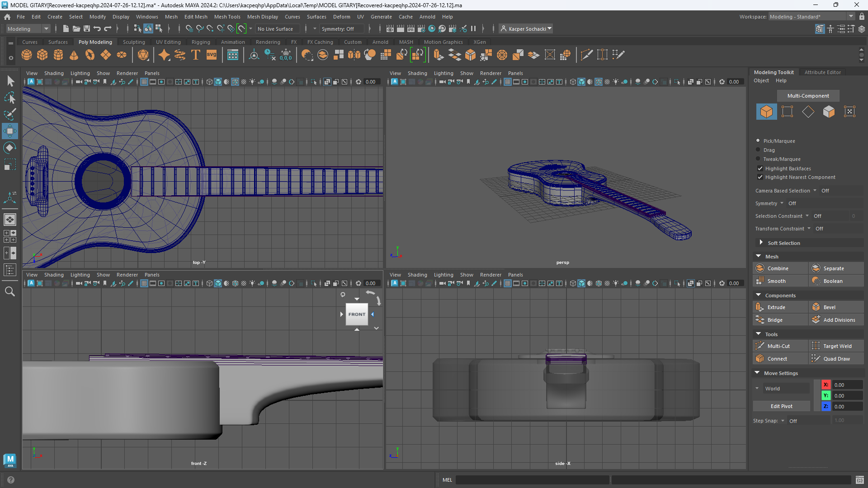Switch to the UV Editing shelf tab
The image size is (868, 488).
point(168,42)
